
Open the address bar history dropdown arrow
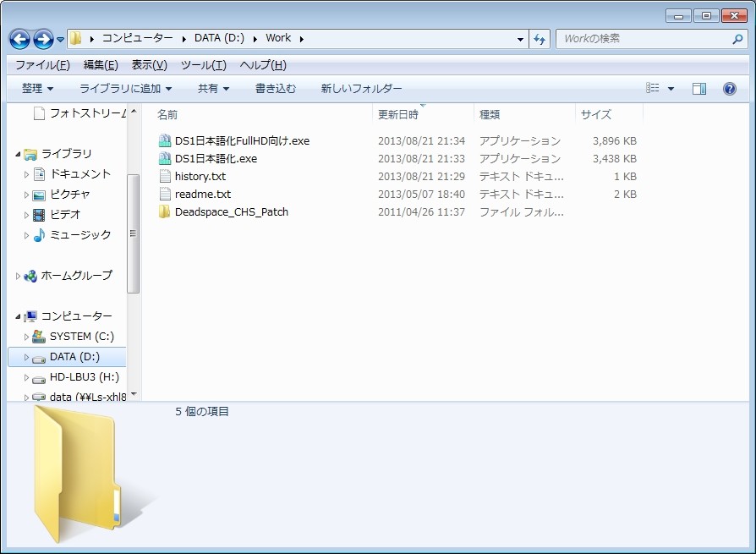pyautogui.click(x=520, y=40)
